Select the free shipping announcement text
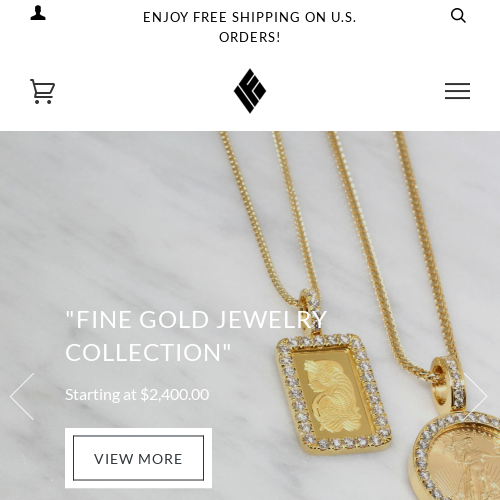This screenshot has width=500, height=500. pyautogui.click(x=250, y=27)
